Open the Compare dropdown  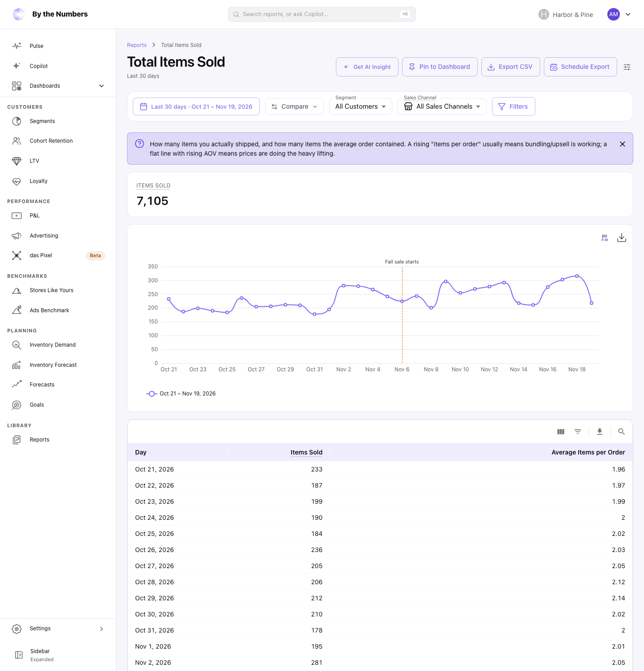(x=294, y=106)
